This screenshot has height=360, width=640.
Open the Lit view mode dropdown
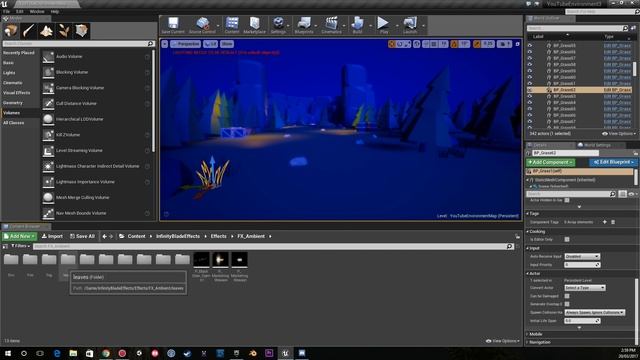click(211, 44)
